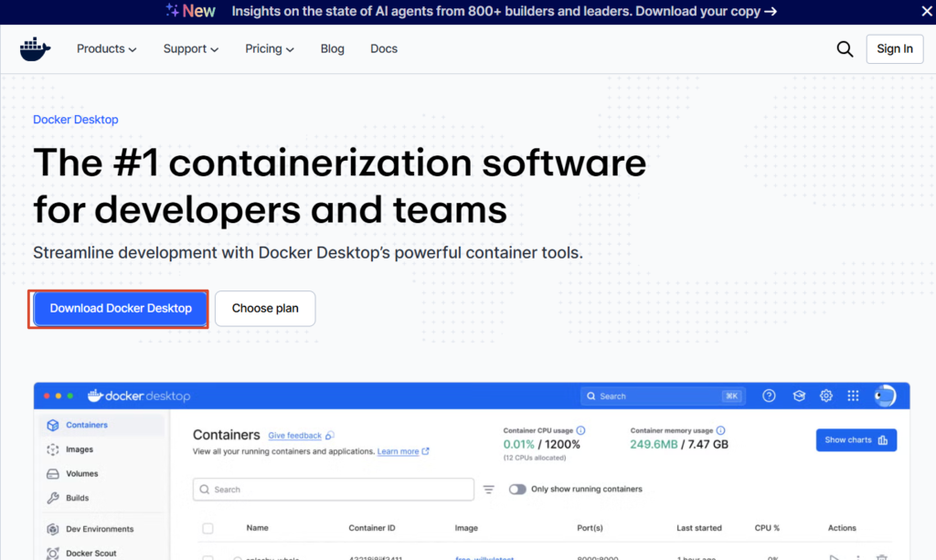Click the Show charts button

point(856,440)
